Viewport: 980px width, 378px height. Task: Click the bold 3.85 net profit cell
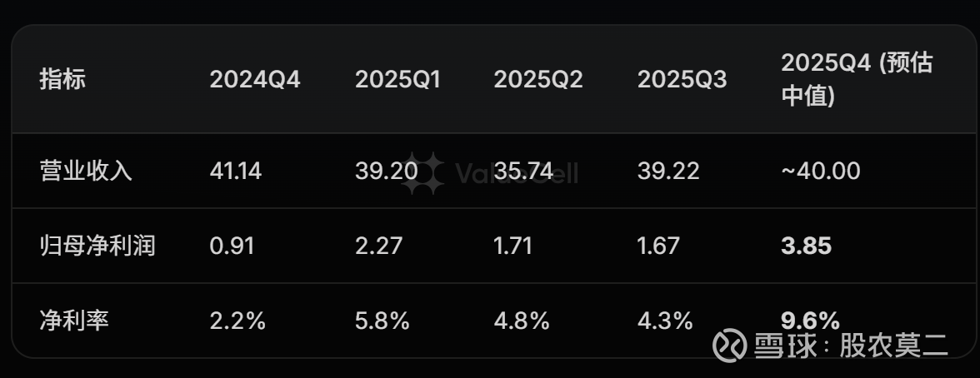pos(806,246)
